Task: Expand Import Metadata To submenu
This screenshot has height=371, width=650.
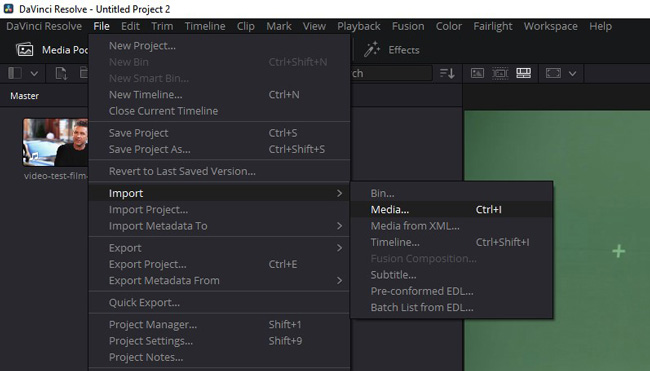Action: tap(220, 226)
